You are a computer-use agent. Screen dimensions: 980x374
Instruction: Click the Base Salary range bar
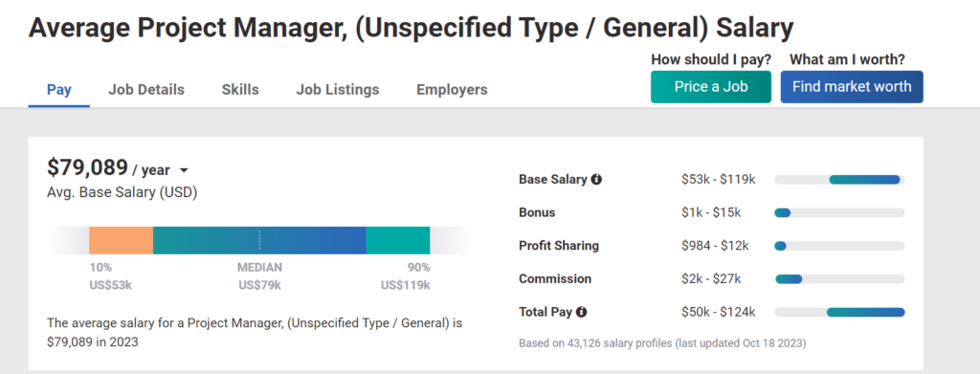(839, 180)
